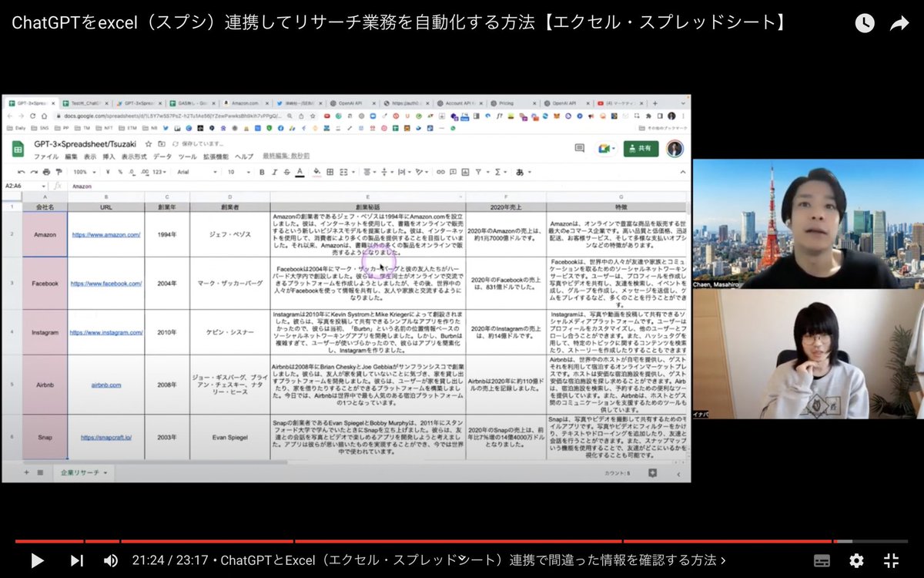Mute the video volume
This screenshot has height=578, width=924.
pos(111,560)
